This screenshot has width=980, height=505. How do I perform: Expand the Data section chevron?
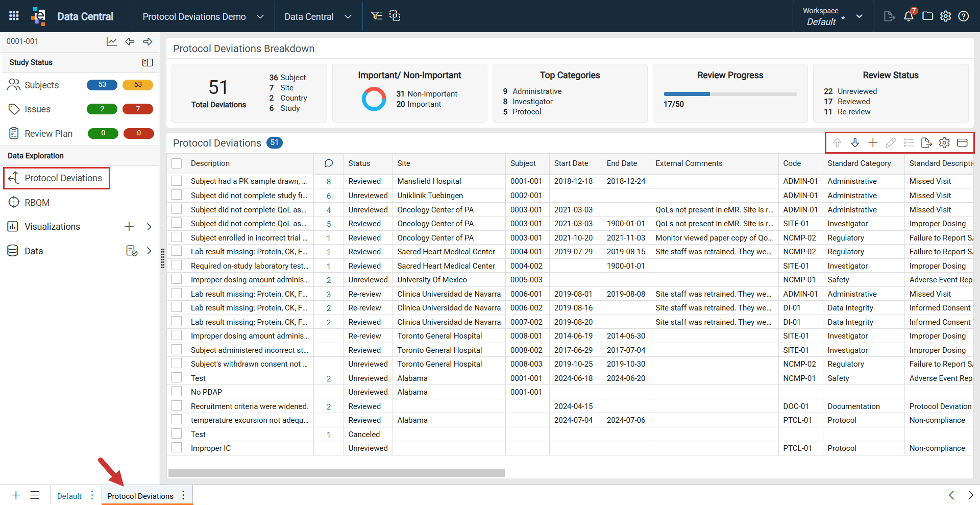pyautogui.click(x=149, y=251)
